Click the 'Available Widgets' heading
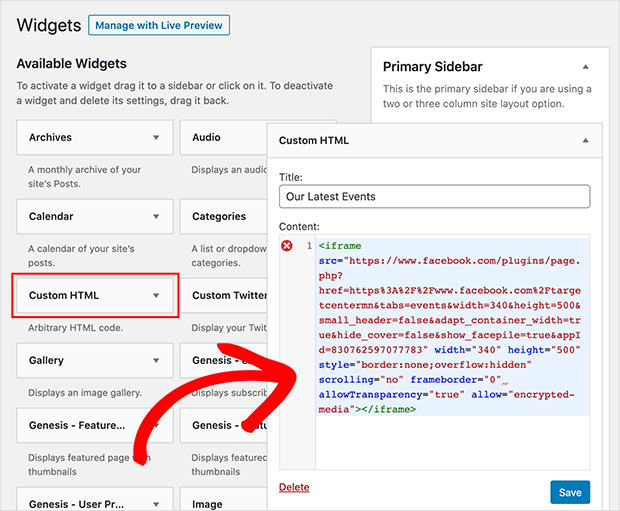Viewport: 620px width, 511px height. click(x=72, y=64)
